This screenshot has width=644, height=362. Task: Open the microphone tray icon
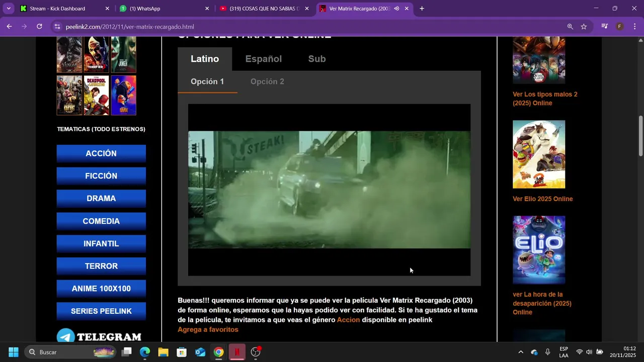[x=547, y=352]
